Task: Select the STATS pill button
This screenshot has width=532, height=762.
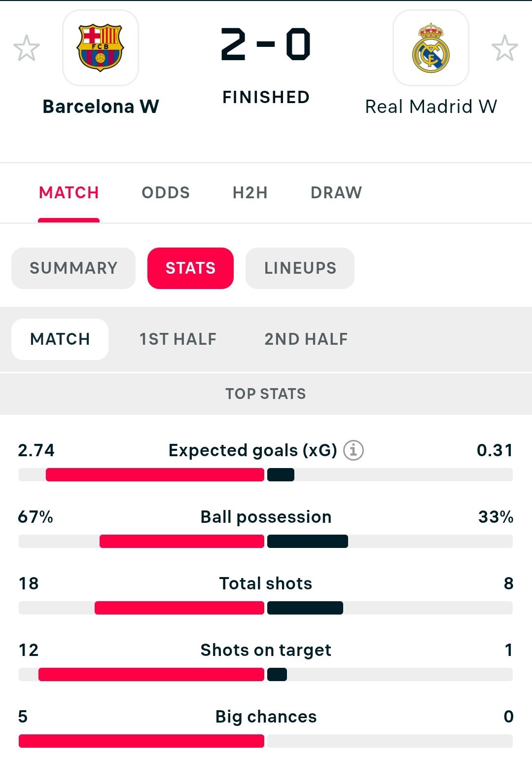Action: (x=190, y=268)
